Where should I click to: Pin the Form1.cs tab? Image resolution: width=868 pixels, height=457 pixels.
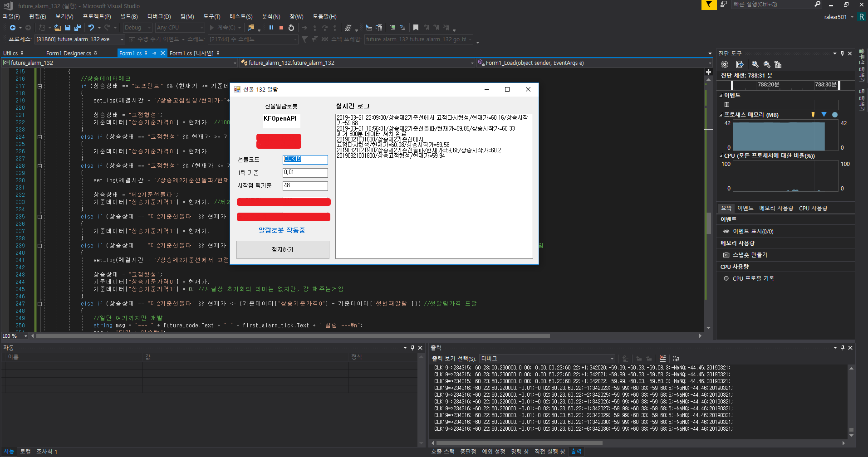154,53
